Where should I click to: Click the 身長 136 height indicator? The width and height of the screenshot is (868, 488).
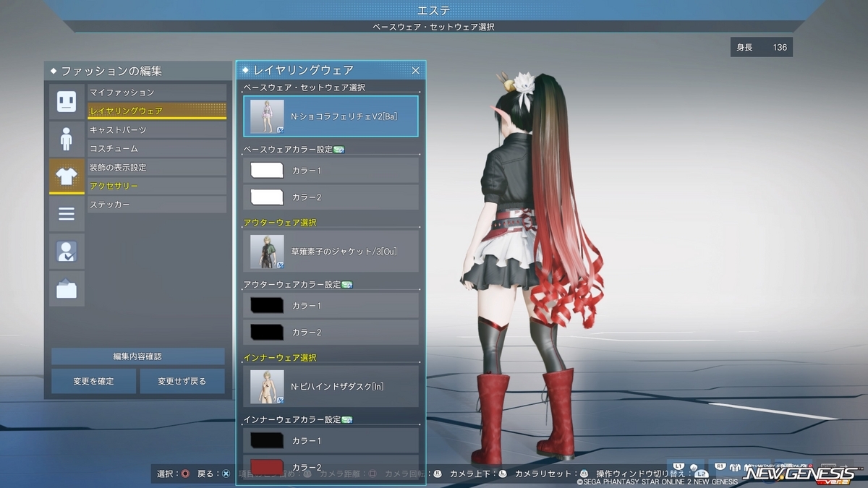click(762, 48)
